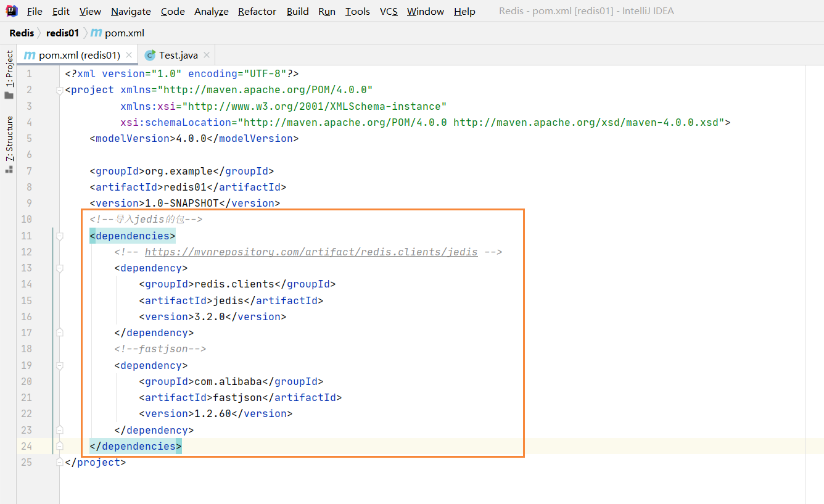Click the 1.2.60 version value

click(213, 413)
